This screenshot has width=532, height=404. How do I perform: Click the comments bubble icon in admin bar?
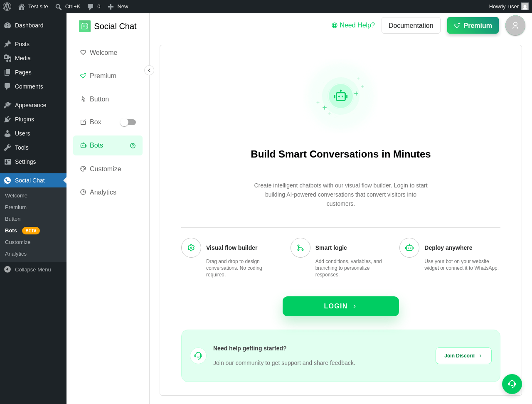click(91, 7)
